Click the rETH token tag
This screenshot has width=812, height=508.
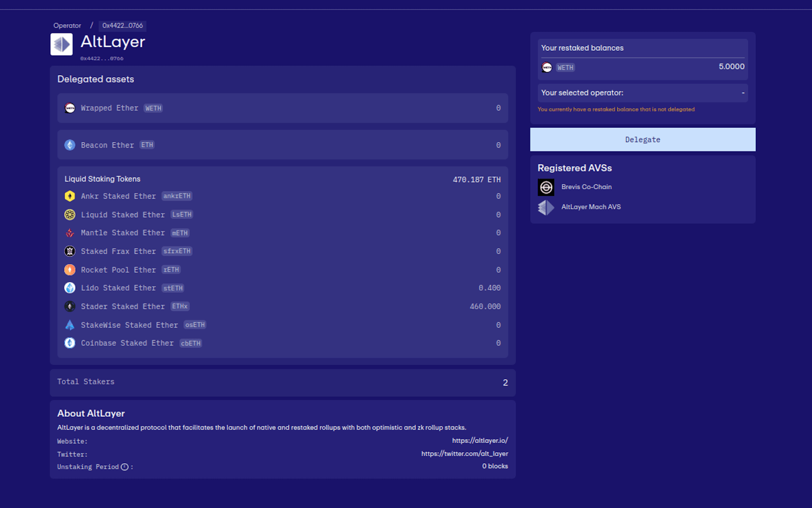(171, 269)
